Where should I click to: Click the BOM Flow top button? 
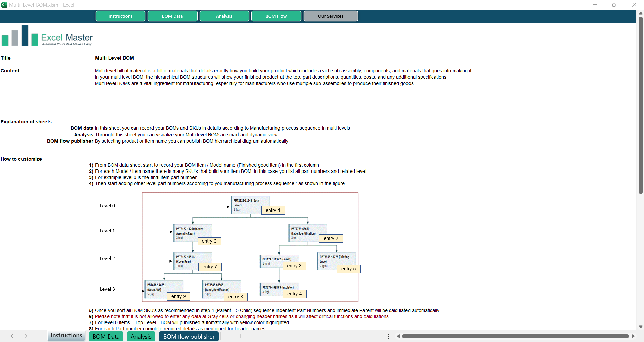tap(276, 16)
